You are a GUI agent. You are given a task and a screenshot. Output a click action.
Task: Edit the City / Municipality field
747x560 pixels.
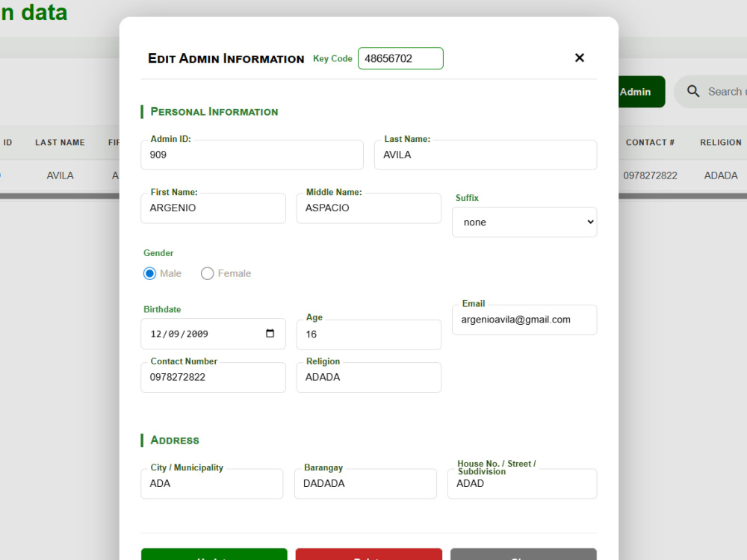click(212, 483)
